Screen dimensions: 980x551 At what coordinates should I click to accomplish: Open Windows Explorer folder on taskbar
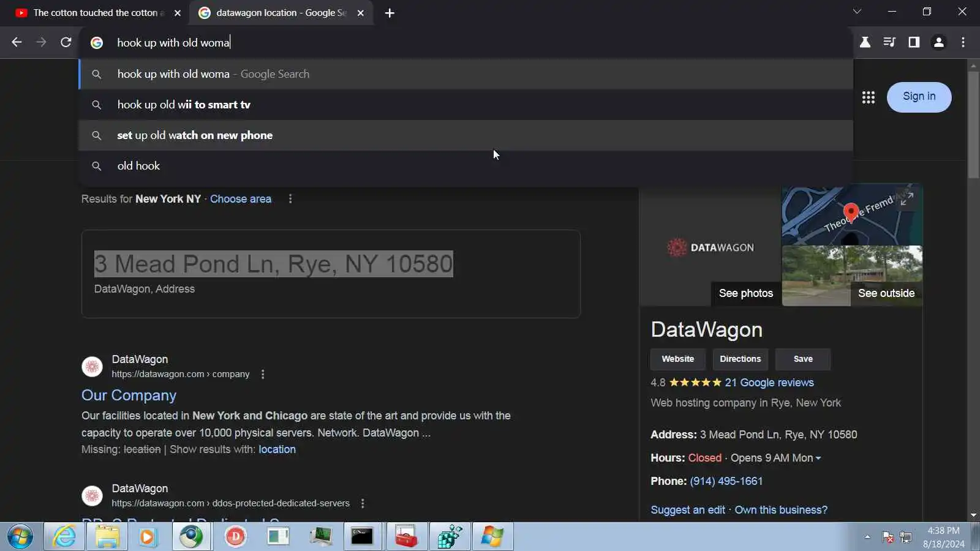107,537
